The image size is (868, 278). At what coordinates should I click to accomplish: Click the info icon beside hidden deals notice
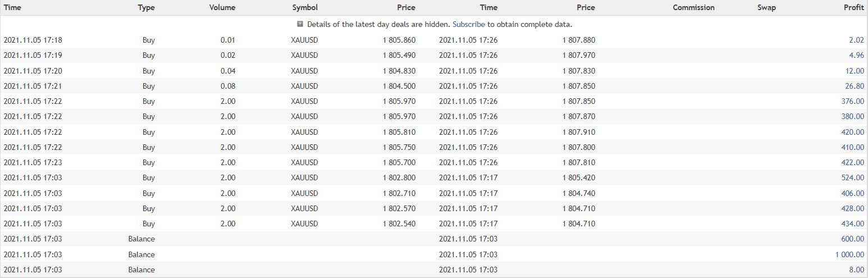coord(300,24)
